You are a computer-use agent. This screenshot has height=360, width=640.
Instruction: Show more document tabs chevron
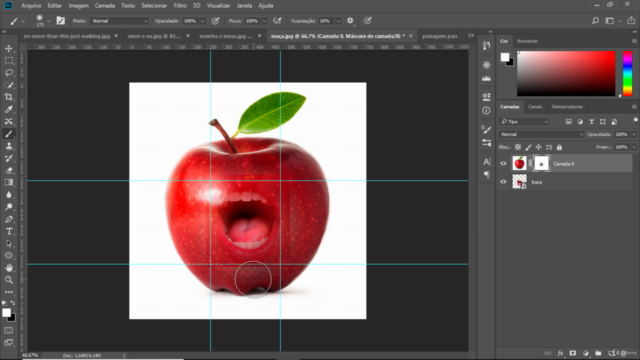[471, 36]
